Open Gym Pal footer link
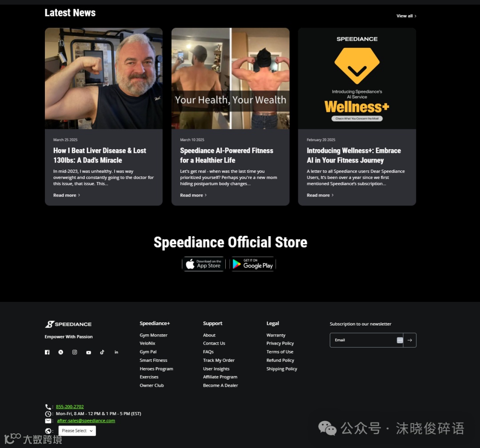Viewport: 480px width, 448px height. tap(148, 352)
